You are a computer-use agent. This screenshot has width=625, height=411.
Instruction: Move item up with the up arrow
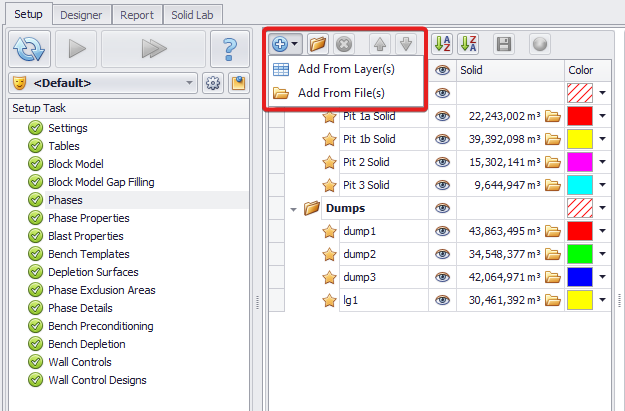[380, 44]
